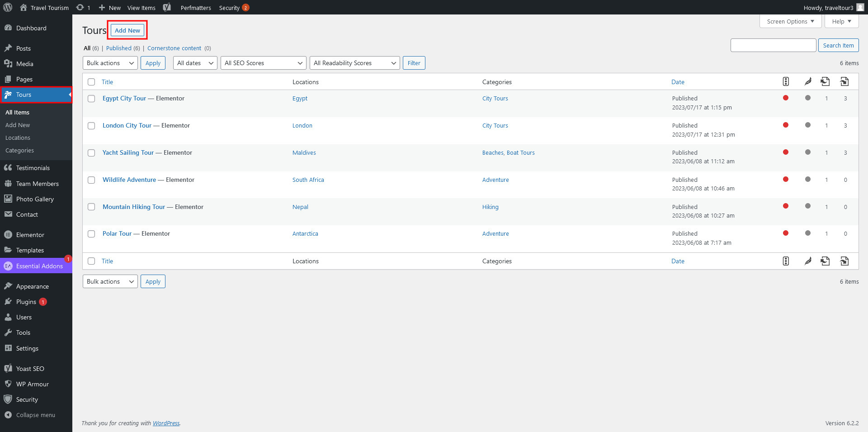Go to Locations submenu under Tours
Screen dimensions: 868x432
click(18, 138)
